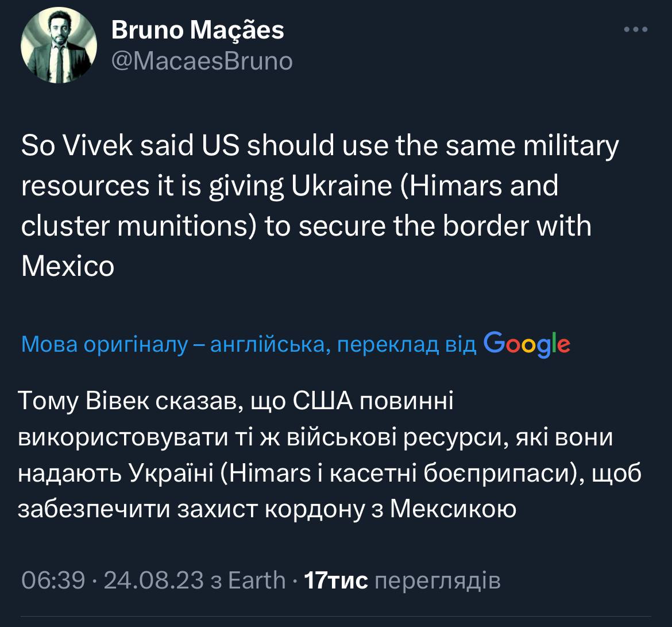The image size is (672, 627).
Task: Open the three-dot more options menu
Action: coord(635,30)
